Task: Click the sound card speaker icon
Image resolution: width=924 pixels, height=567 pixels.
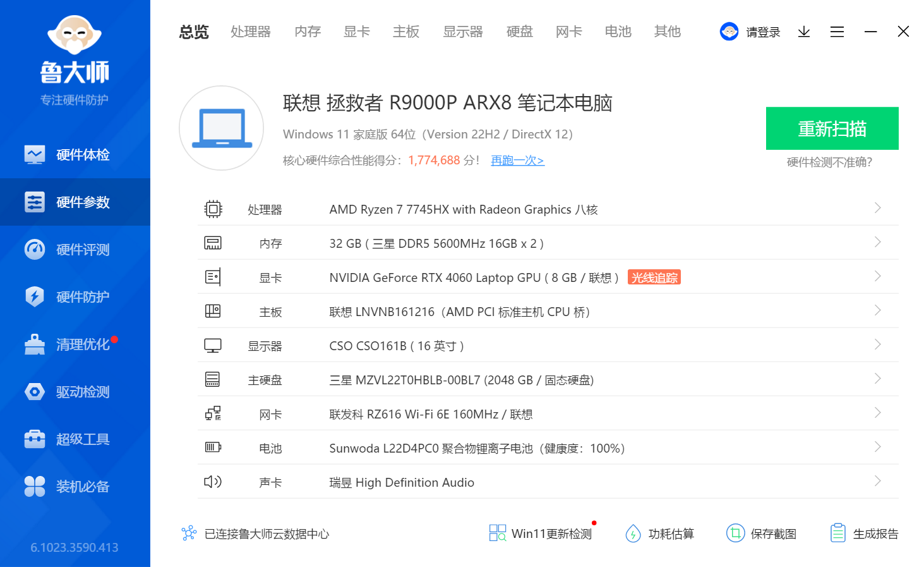Action: [213, 482]
